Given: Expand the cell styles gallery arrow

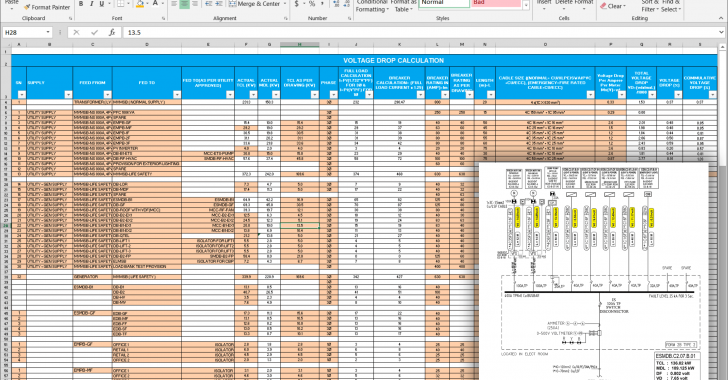Looking at the screenshot, I should point(526,6).
